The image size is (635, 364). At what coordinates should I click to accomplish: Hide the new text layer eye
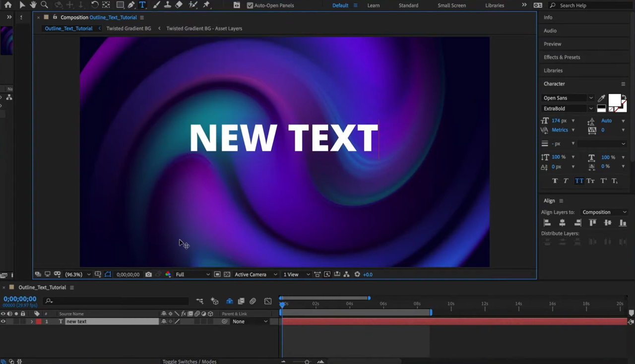coord(3,321)
